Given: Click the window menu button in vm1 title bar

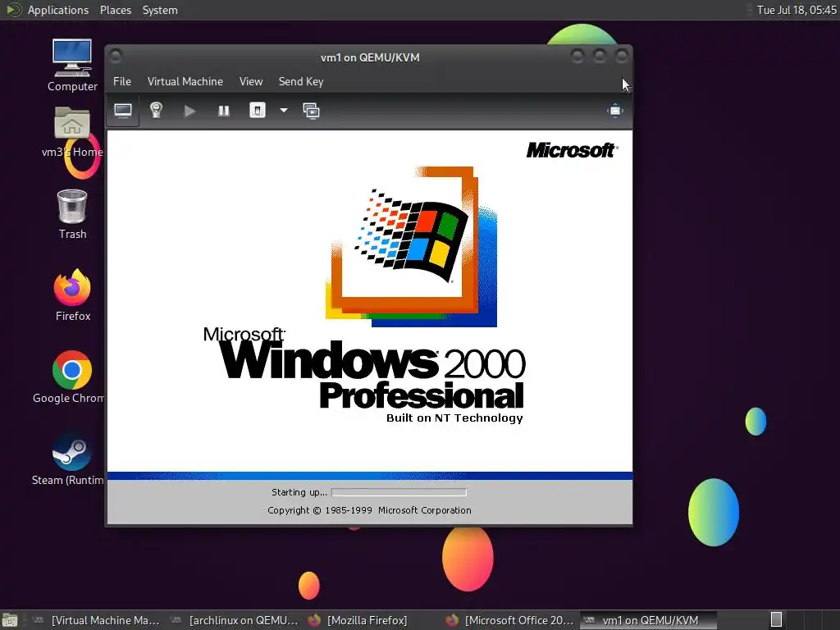Looking at the screenshot, I should pyautogui.click(x=116, y=56).
